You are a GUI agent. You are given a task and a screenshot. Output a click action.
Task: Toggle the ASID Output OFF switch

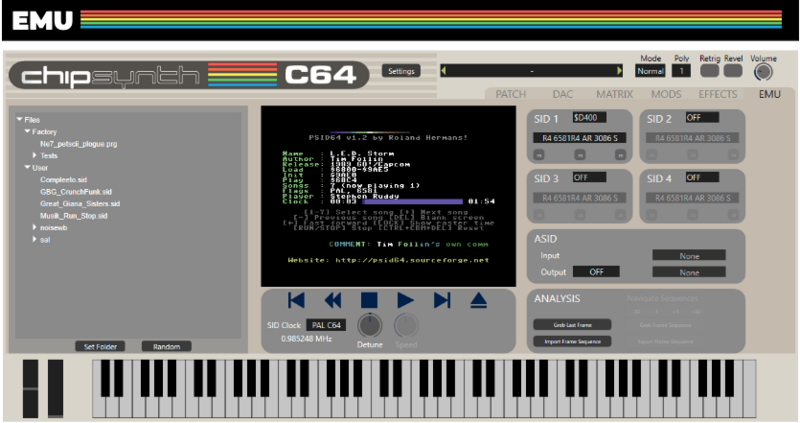(596, 272)
